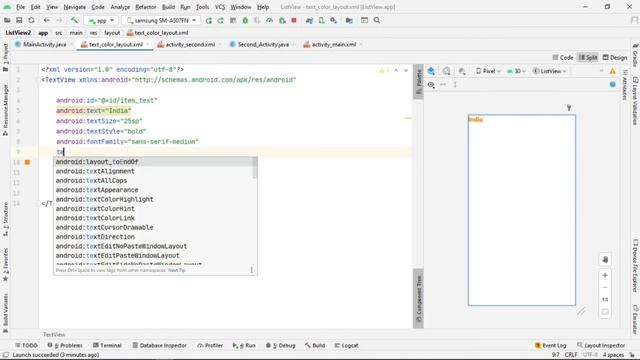Select android:textColorLink suggestion
Viewport: 640px width, 360px height.
pos(153,218)
